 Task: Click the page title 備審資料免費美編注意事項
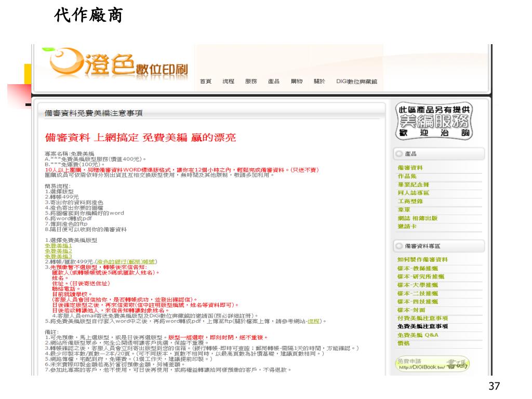94,113
